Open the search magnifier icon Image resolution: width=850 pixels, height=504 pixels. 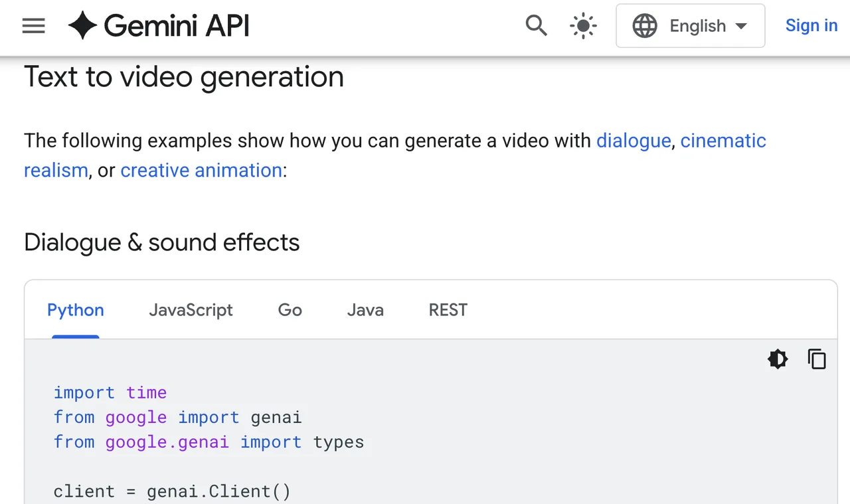(x=537, y=26)
